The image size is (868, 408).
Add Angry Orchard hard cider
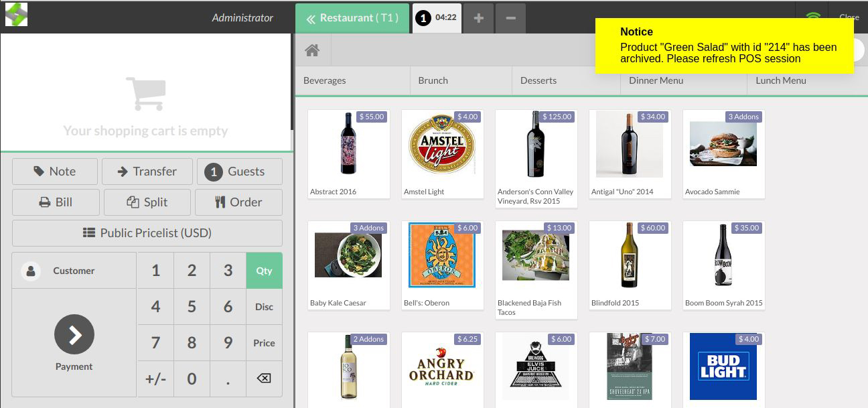click(x=443, y=370)
